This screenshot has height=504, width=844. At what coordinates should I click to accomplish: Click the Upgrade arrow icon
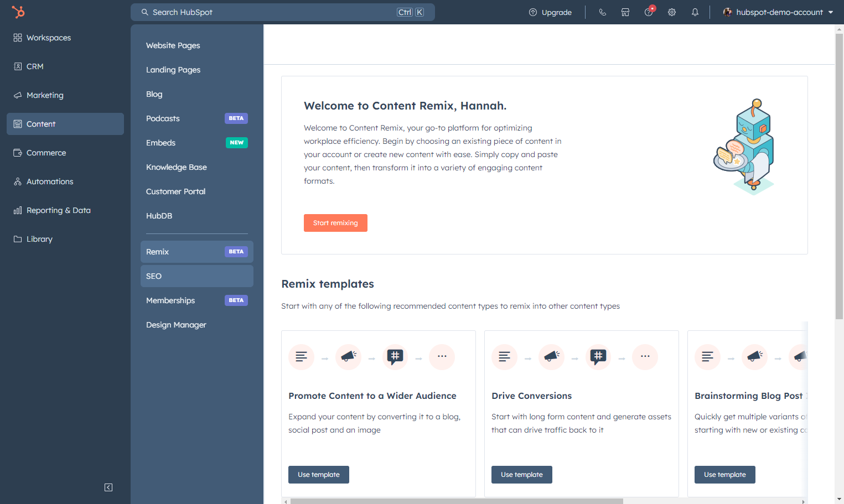pyautogui.click(x=533, y=12)
